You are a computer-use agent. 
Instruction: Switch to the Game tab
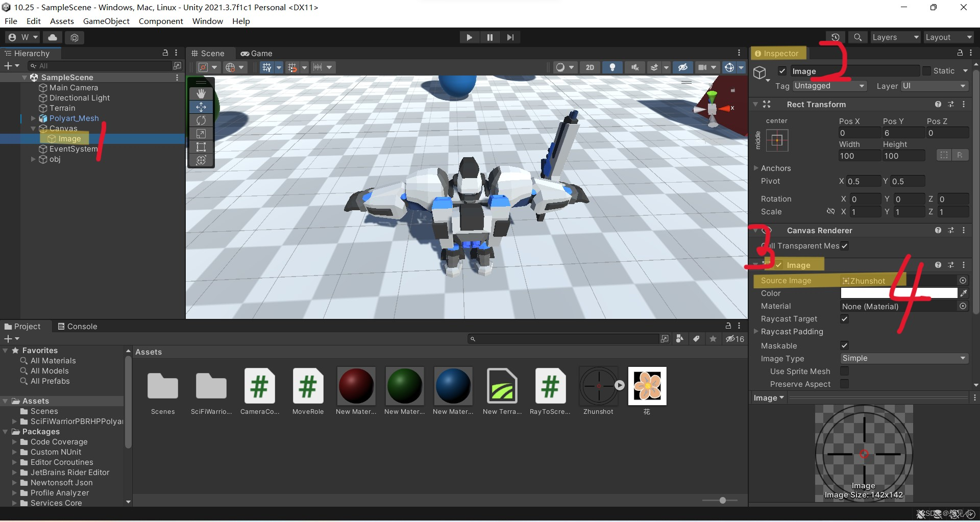click(257, 53)
